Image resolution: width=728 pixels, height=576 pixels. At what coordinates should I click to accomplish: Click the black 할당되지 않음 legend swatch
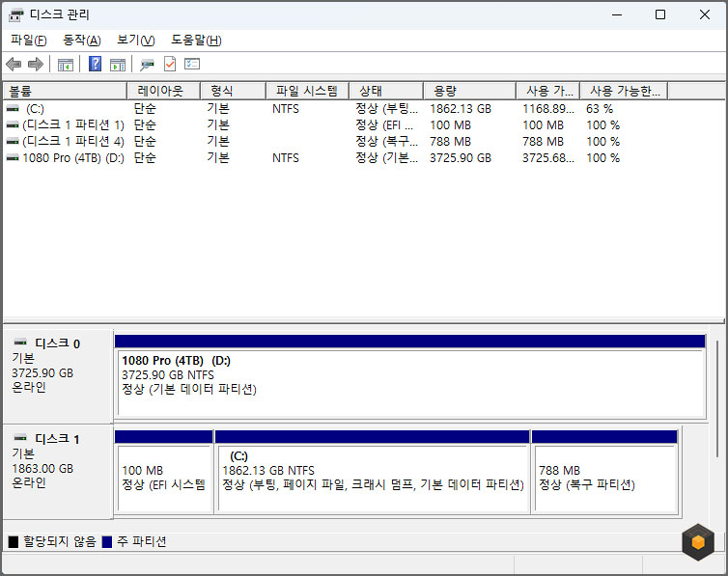coord(14,541)
